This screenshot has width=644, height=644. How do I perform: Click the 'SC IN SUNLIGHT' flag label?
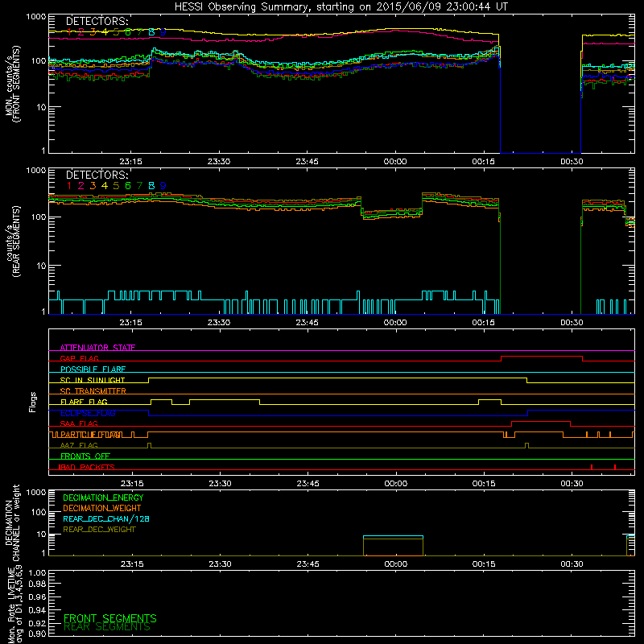coord(93,380)
